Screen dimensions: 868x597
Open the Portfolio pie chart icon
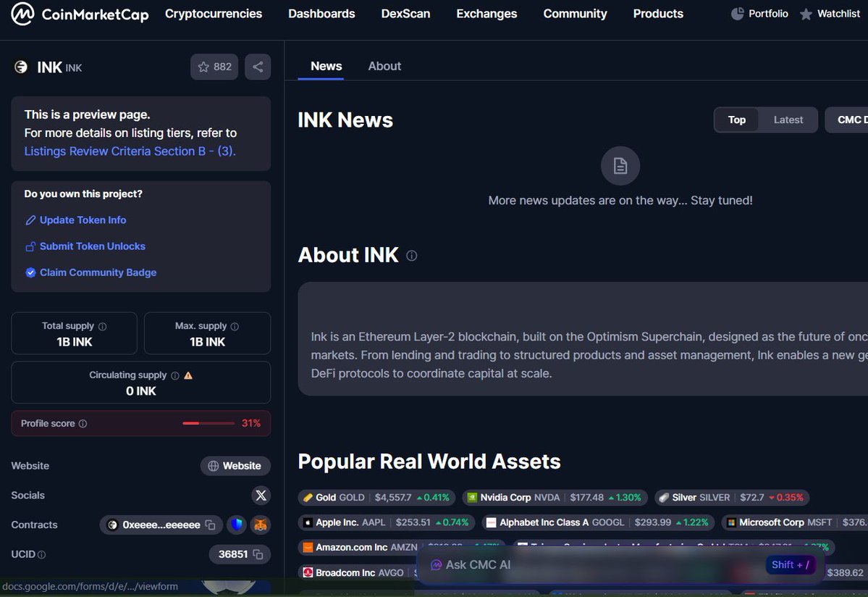pos(738,14)
